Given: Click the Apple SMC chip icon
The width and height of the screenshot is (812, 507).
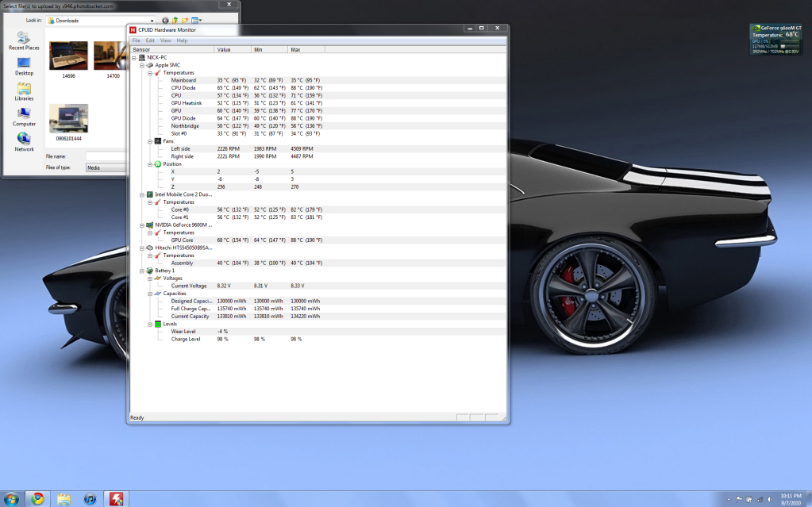Looking at the screenshot, I should [x=150, y=65].
